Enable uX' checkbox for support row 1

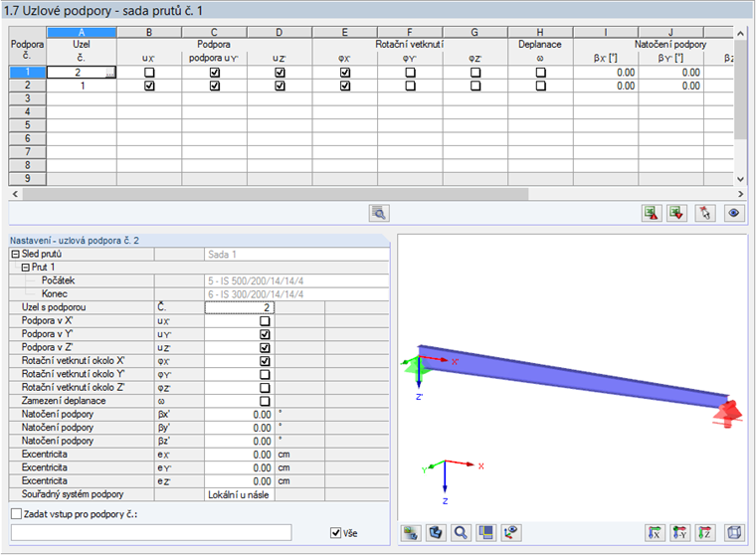149,73
